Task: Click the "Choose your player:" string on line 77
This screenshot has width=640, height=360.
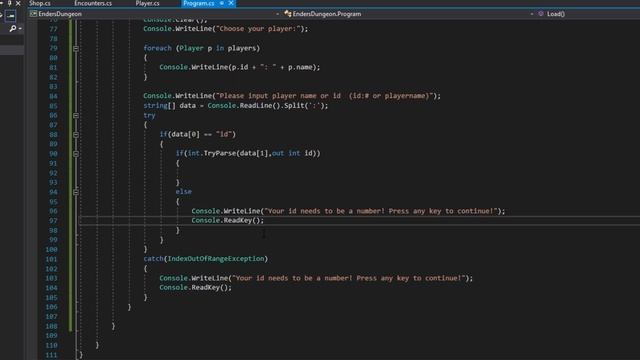Action: [x=258, y=29]
